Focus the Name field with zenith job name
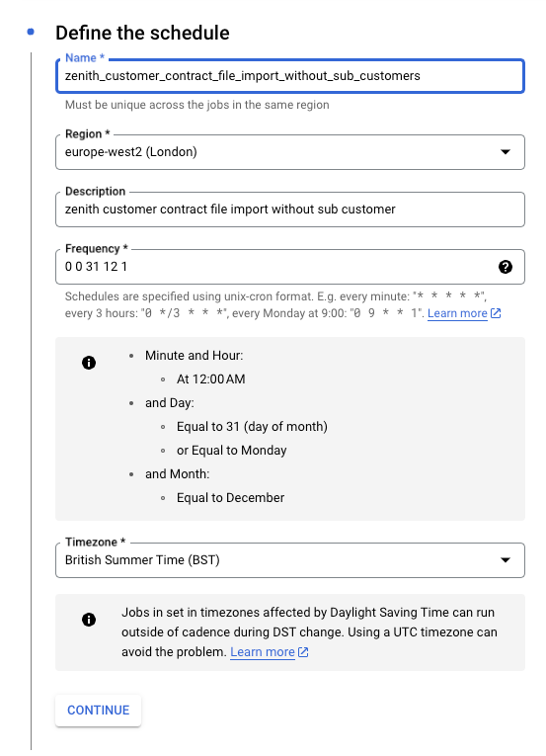Viewport: 546px width, 756px height. (290, 76)
